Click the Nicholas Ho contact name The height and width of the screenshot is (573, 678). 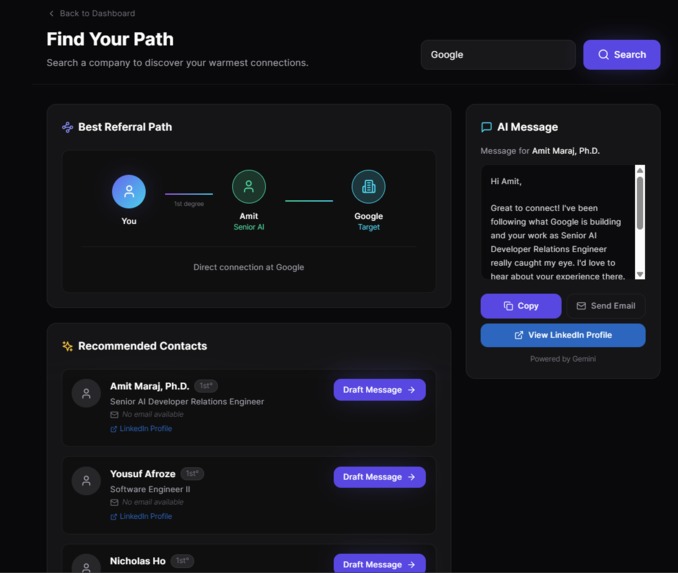pos(138,561)
